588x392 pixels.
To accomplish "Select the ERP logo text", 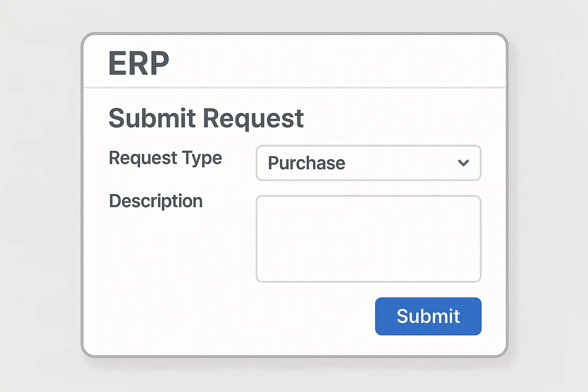I will point(139,63).
